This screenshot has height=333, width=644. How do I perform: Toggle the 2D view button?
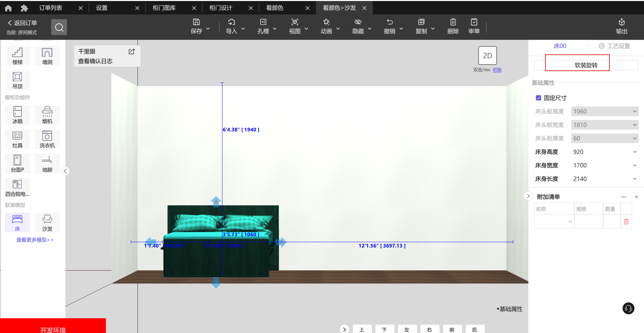click(487, 56)
